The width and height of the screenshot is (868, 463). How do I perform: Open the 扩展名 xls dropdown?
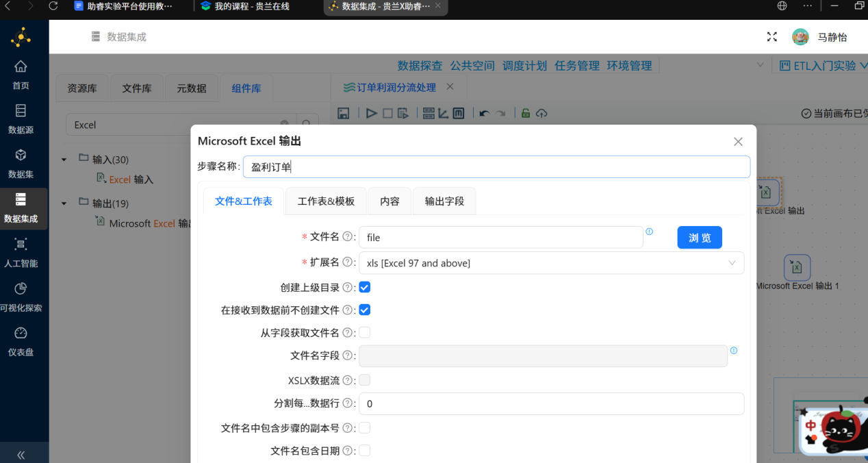pyautogui.click(x=551, y=263)
